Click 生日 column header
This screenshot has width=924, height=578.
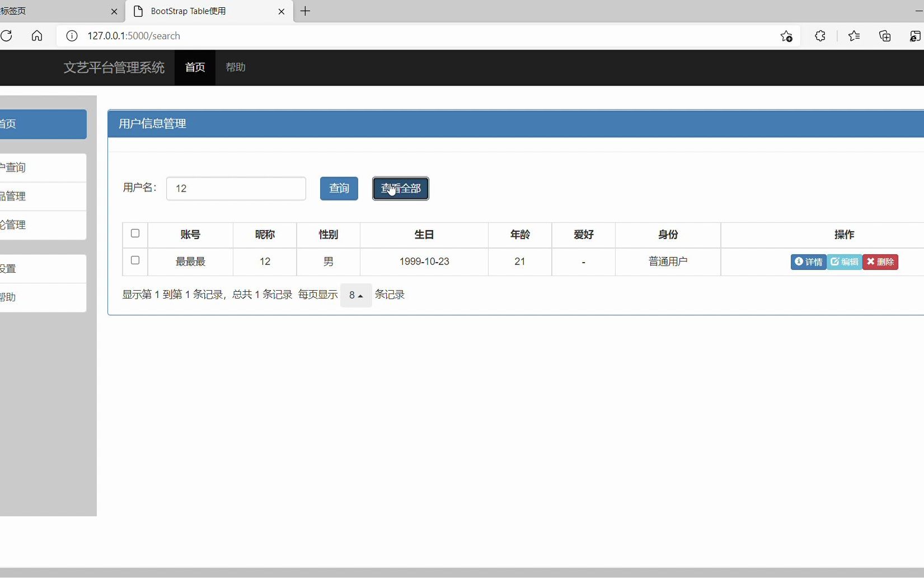click(x=424, y=235)
